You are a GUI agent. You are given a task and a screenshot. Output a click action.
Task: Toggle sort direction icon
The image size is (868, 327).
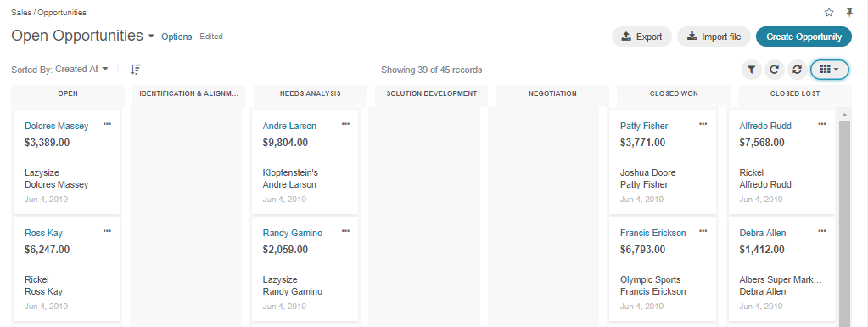136,70
